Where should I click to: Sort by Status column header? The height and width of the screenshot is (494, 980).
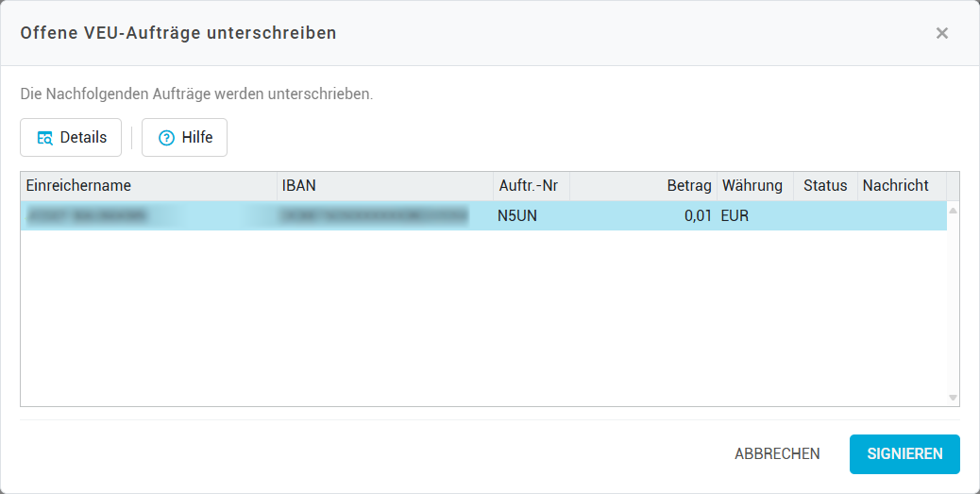825,186
